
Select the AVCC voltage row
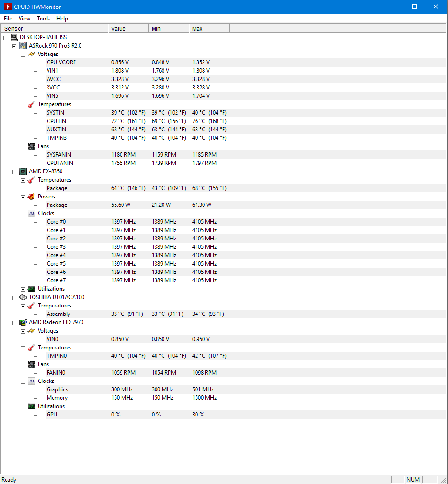245,79
